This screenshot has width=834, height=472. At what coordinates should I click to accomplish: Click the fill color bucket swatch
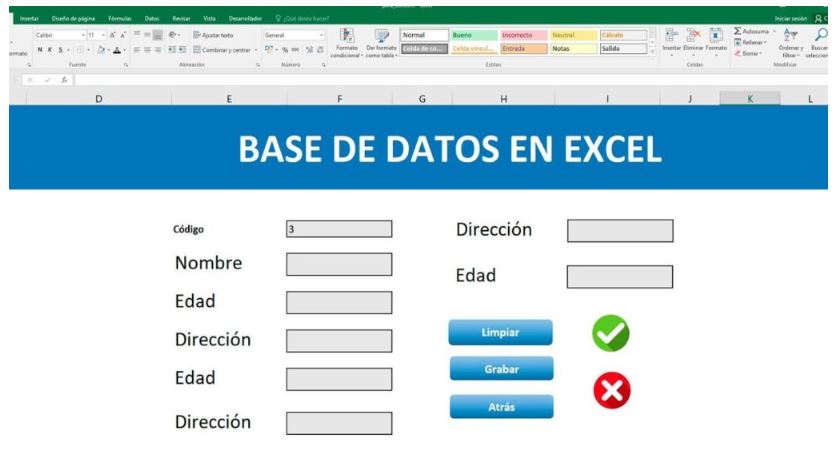(x=101, y=49)
